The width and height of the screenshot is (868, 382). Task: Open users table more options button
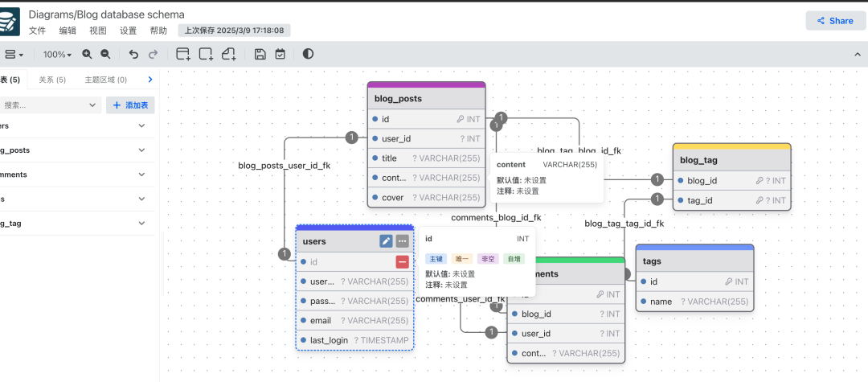pyautogui.click(x=403, y=241)
